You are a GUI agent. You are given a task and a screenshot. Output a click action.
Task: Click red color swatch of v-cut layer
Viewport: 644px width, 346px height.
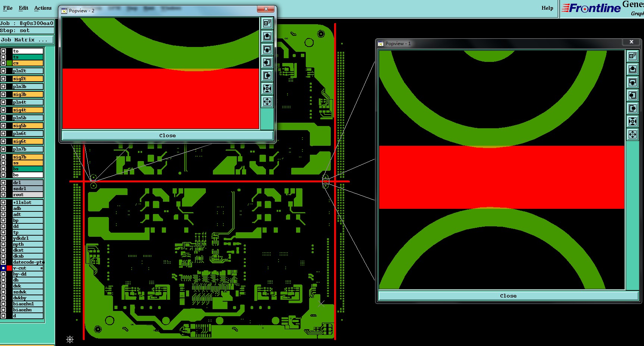coord(9,268)
